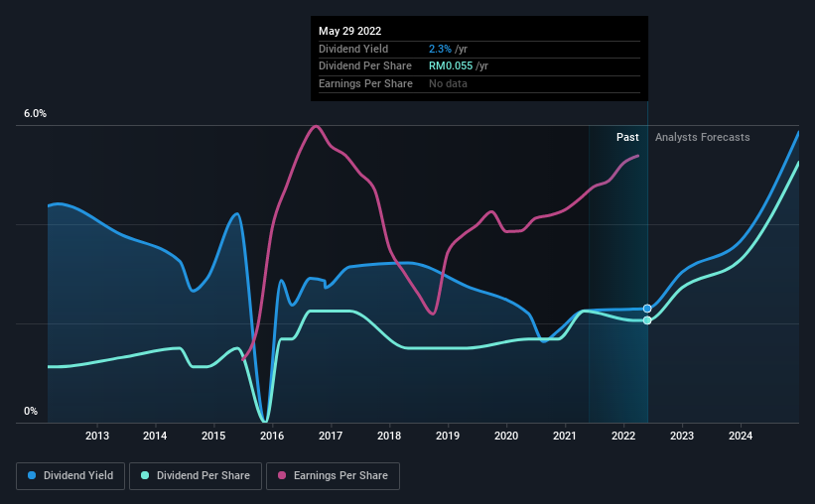Click the 2.3% dividend yield tooltip value
The height and width of the screenshot is (504, 815).
440,49
